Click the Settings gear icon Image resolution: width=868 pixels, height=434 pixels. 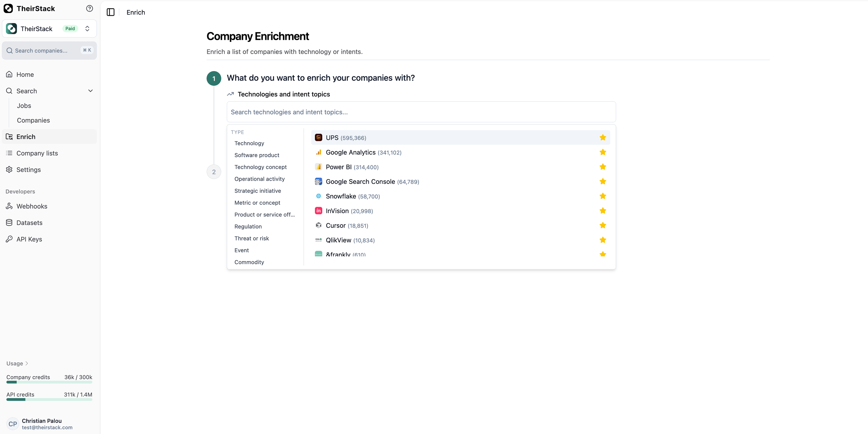pyautogui.click(x=9, y=169)
